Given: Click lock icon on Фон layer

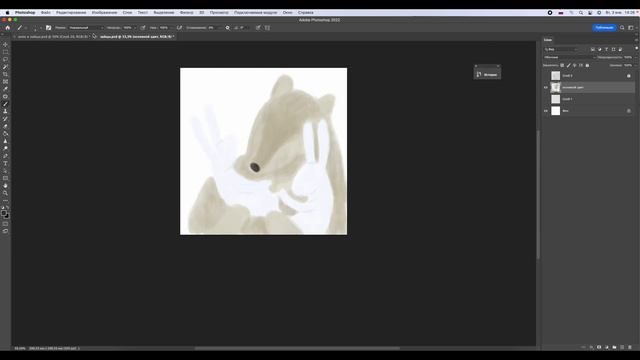Looking at the screenshot, I should [629, 111].
